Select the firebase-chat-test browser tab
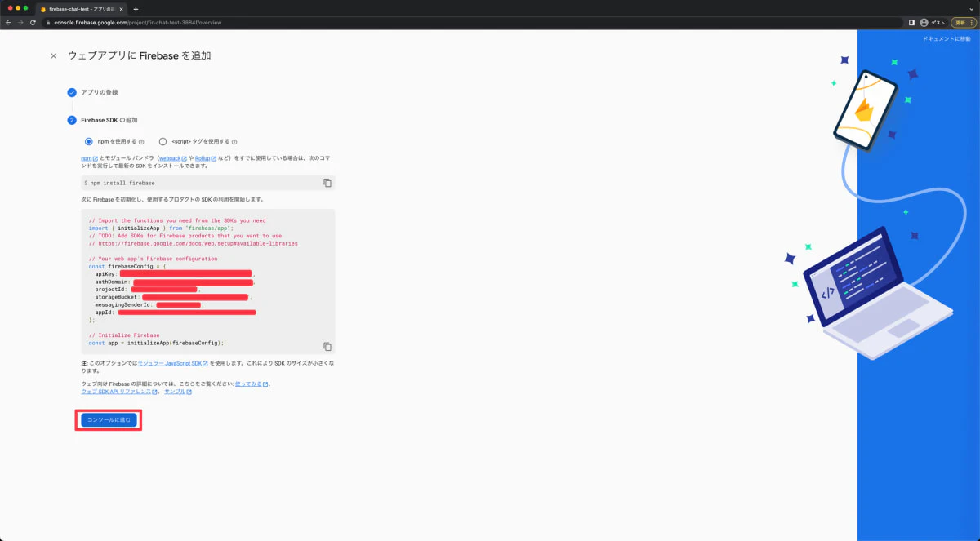This screenshot has width=980, height=541. point(82,8)
